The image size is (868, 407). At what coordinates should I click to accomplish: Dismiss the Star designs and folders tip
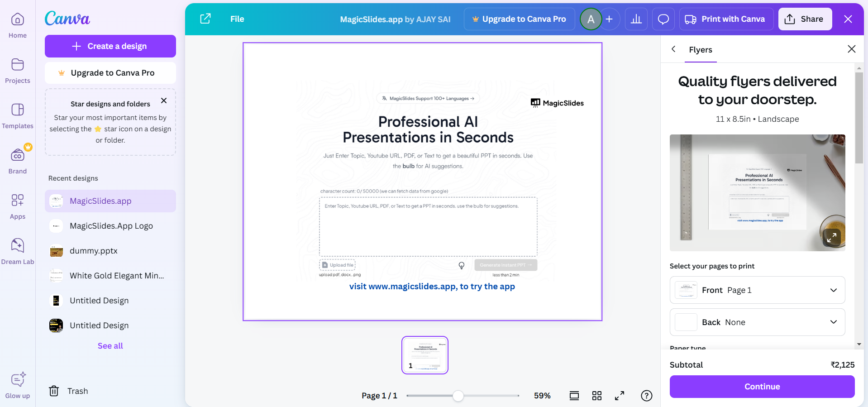pyautogui.click(x=164, y=101)
